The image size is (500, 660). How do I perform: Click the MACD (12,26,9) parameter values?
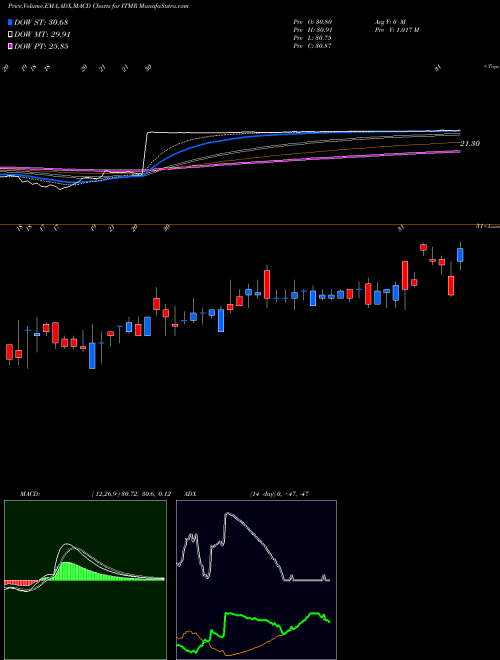130,494
